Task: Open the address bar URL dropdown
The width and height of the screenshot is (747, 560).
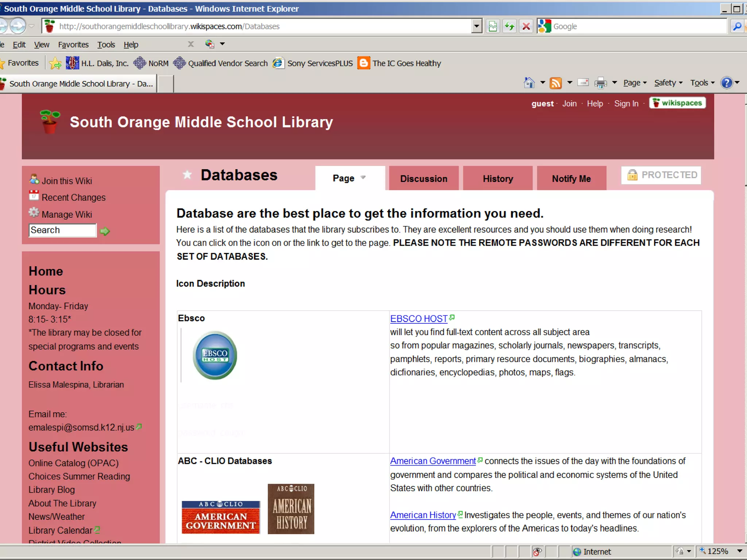Action: (x=476, y=26)
